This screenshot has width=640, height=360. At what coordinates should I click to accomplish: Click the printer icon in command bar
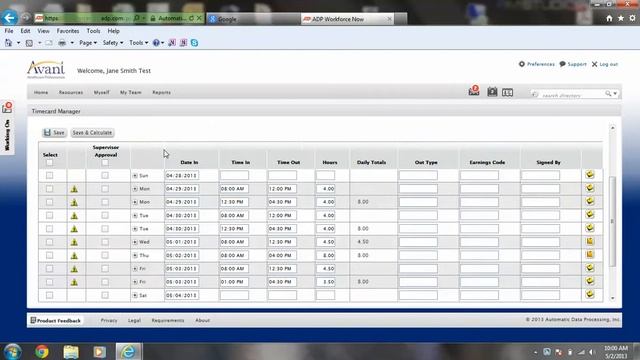62,43
